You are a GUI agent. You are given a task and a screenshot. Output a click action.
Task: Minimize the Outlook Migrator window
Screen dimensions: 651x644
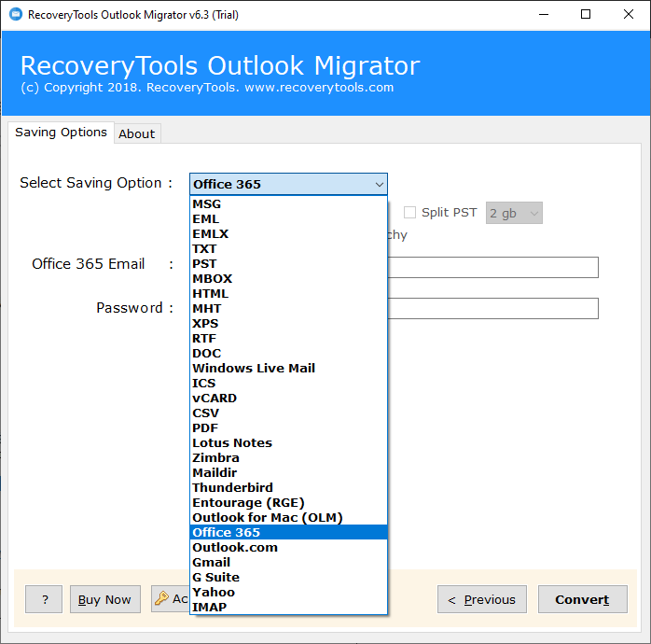click(x=544, y=15)
